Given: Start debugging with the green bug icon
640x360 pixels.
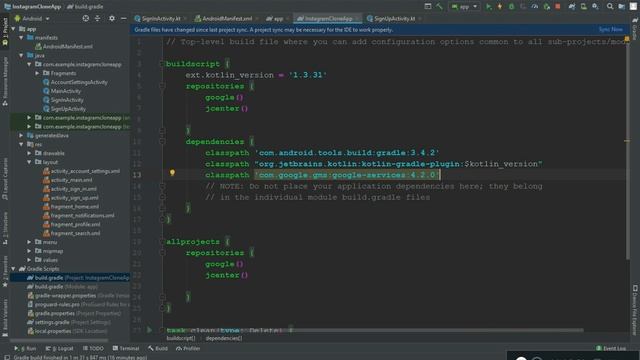Looking at the screenshot, I should tap(511, 7).
